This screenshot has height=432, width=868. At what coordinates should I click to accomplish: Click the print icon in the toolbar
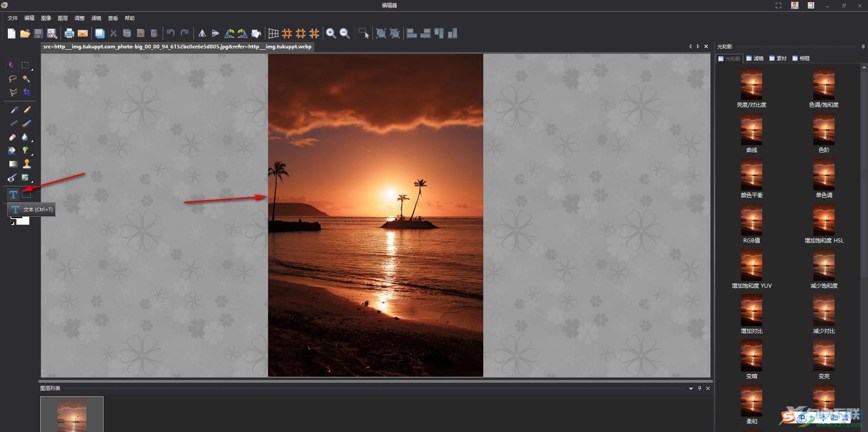pos(69,33)
